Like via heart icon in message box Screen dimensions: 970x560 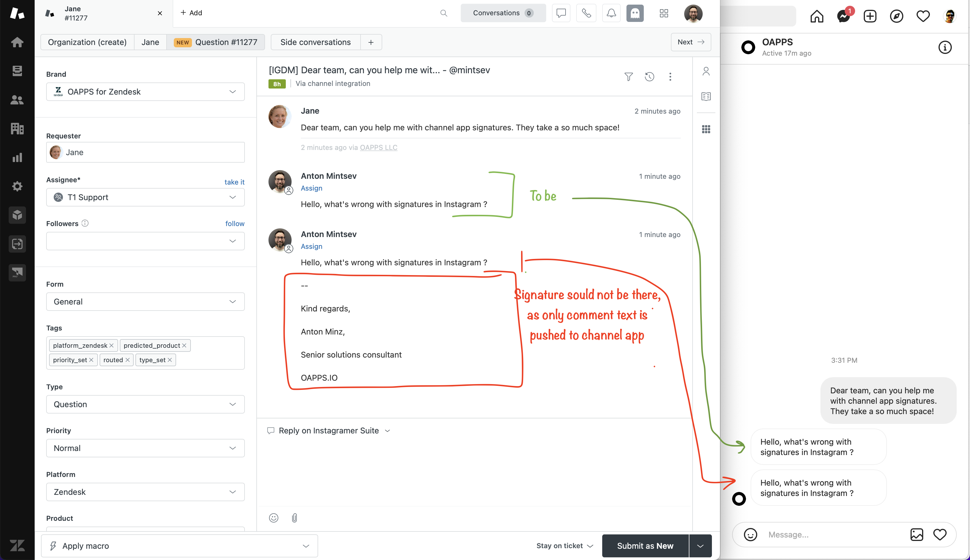(x=940, y=534)
